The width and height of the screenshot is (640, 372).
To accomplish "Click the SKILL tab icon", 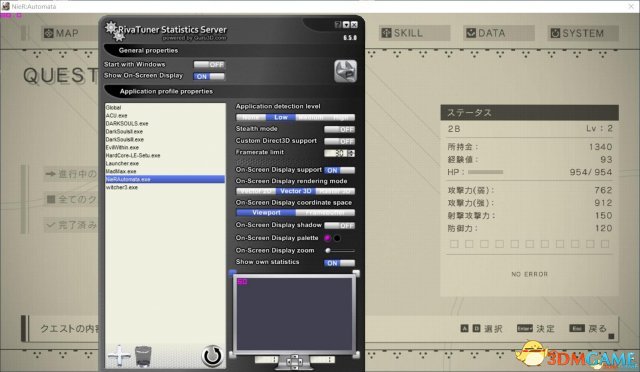I will tap(386, 33).
